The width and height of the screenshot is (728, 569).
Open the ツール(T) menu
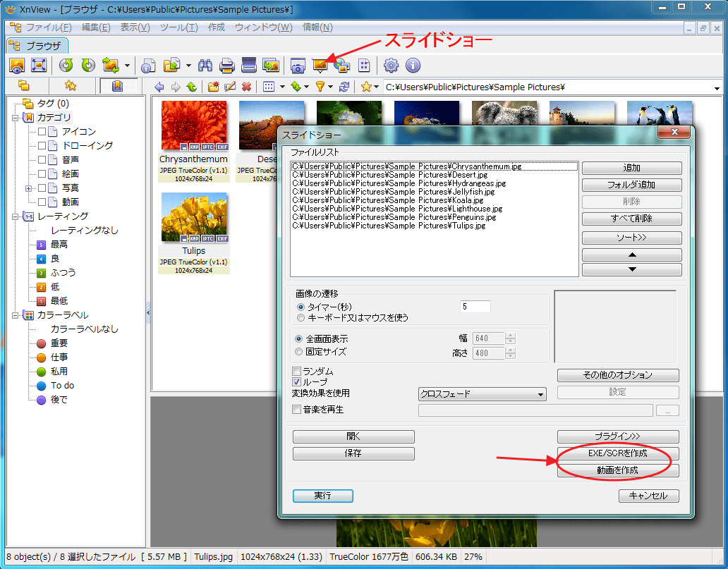(x=178, y=27)
